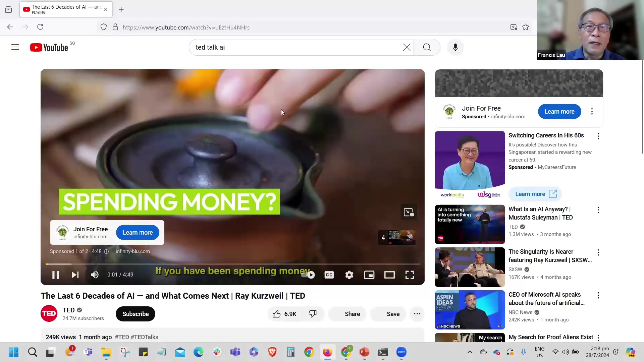
Task: Click the #TEDTalks hashtag
Action: [x=145, y=337]
